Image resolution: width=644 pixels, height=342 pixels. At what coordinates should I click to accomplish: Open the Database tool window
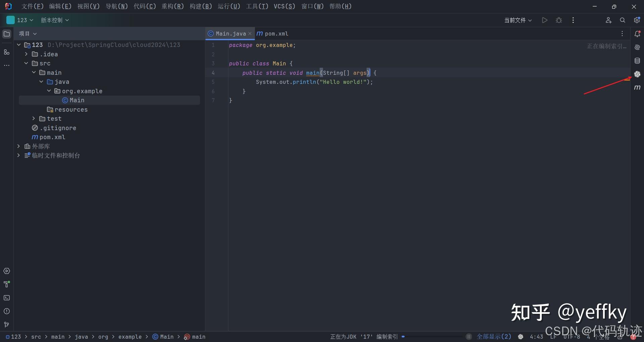click(638, 61)
